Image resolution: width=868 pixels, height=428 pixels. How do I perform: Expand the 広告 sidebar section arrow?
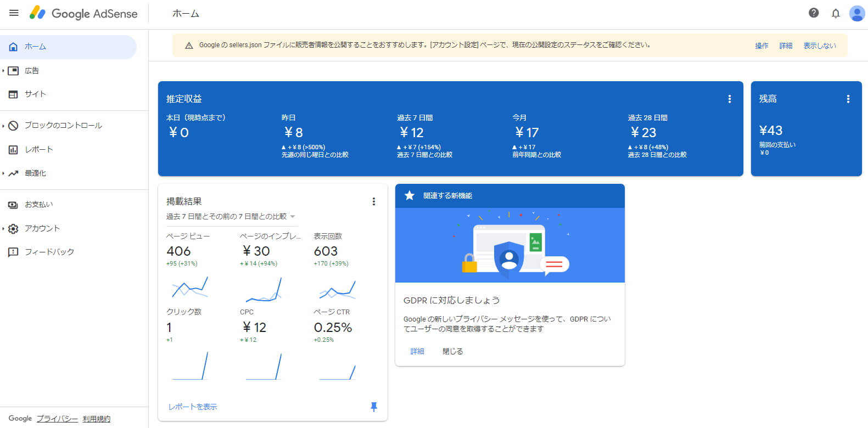click(x=3, y=71)
